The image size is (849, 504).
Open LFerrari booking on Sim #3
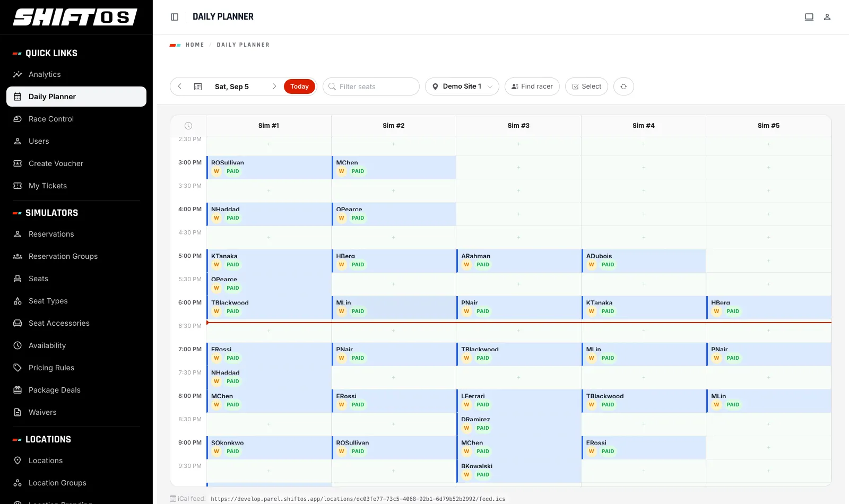tap(518, 401)
